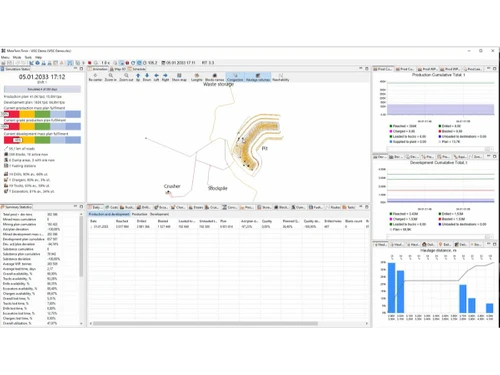Minimize the Haulage distance chart panel

[489, 244]
